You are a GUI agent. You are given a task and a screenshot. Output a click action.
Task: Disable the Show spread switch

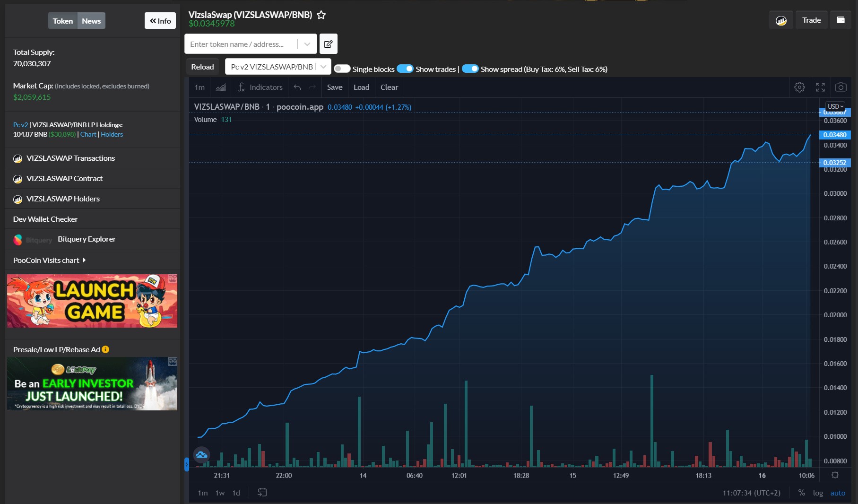470,69
